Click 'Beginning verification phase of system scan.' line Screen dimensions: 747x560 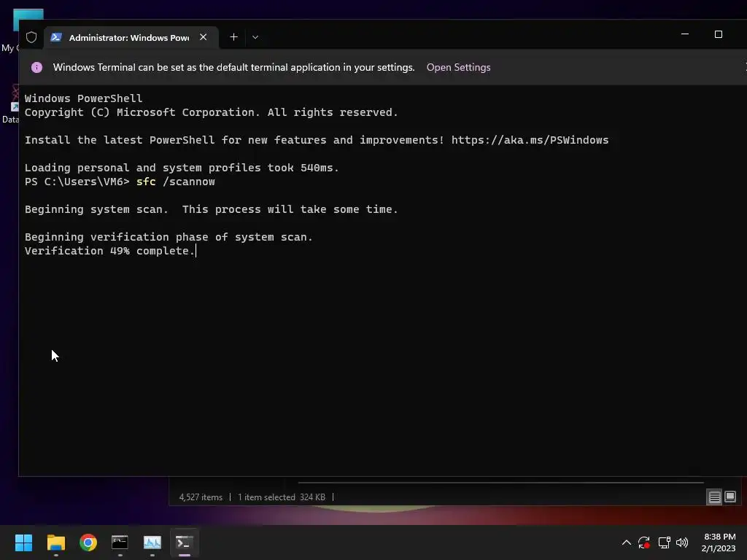point(169,237)
